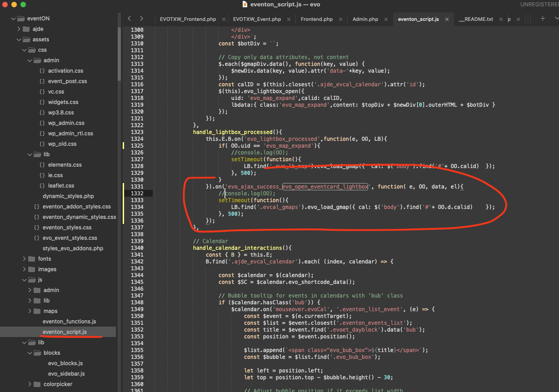Click the folder icon beside images

pyautogui.click(x=31, y=269)
